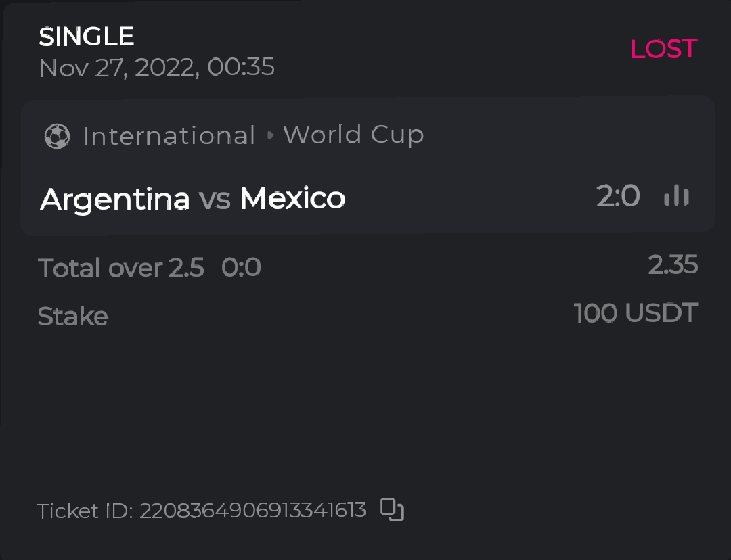Click the soccer ball sport icon
This screenshot has width=731, height=560.
pyautogui.click(x=57, y=136)
